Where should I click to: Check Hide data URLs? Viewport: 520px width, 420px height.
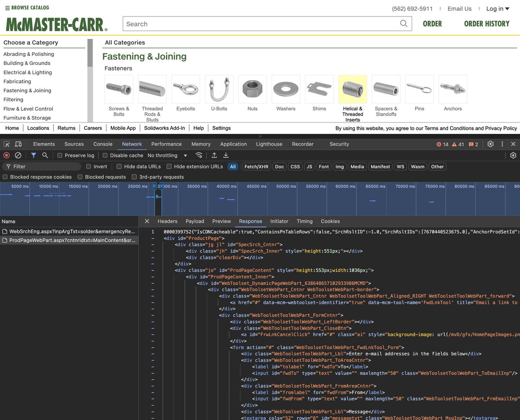(x=119, y=167)
